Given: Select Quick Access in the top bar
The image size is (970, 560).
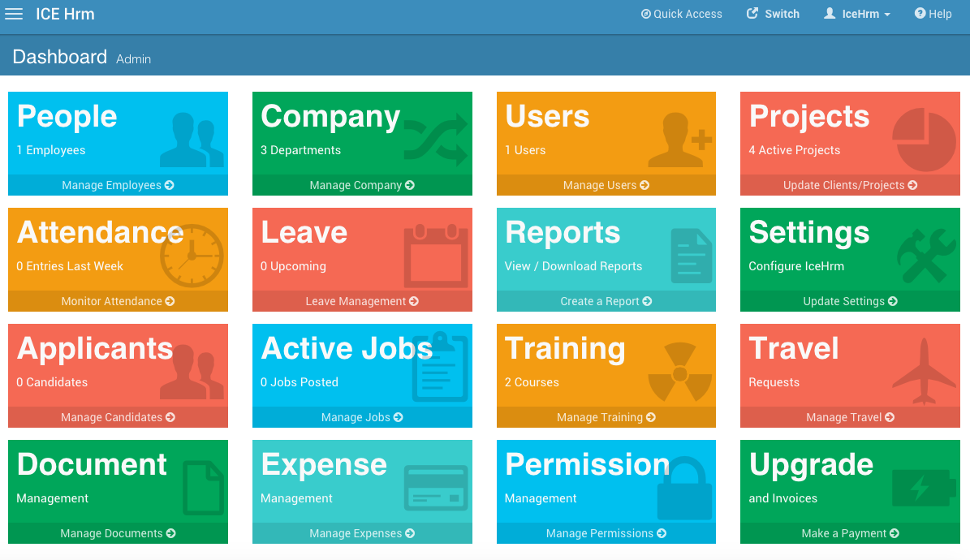Looking at the screenshot, I should point(681,14).
